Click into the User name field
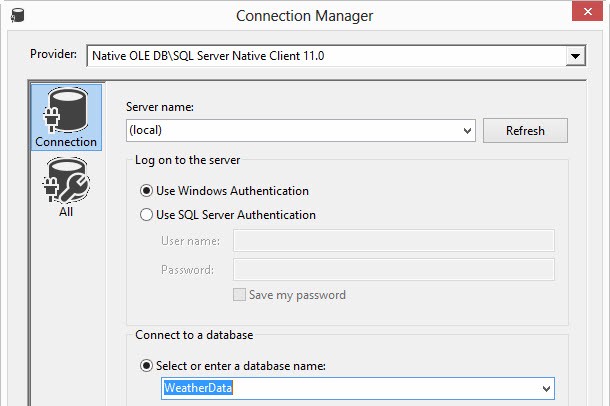Image resolution: width=610 pixels, height=406 pixels. [393, 240]
